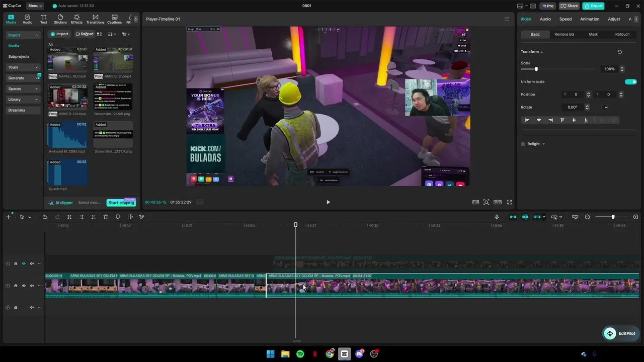Open the Text tools tab
This screenshot has height=362, width=644.
(x=44, y=19)
